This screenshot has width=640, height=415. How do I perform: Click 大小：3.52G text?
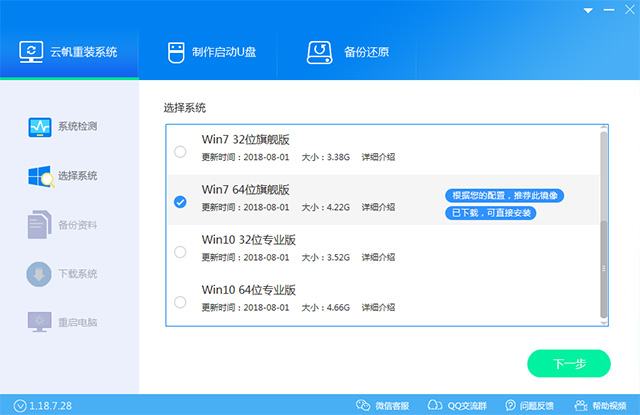coord(325,257)
